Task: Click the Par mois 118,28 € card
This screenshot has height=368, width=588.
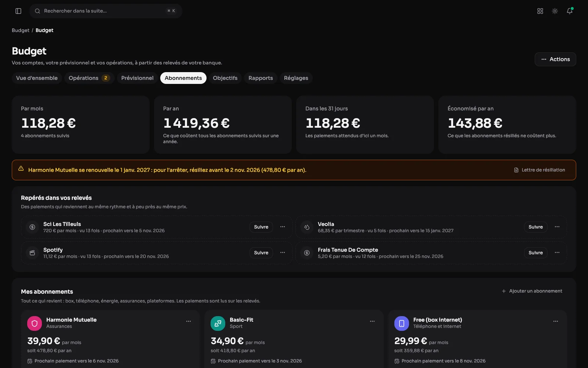Action: click(x=80, y=125)
